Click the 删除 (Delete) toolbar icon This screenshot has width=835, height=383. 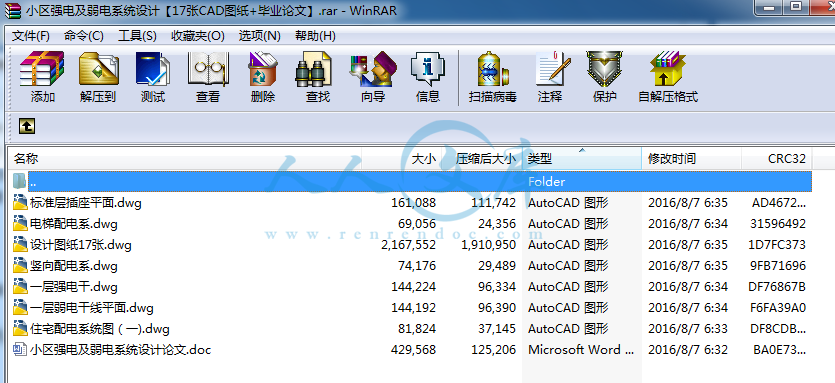(263, 69)
